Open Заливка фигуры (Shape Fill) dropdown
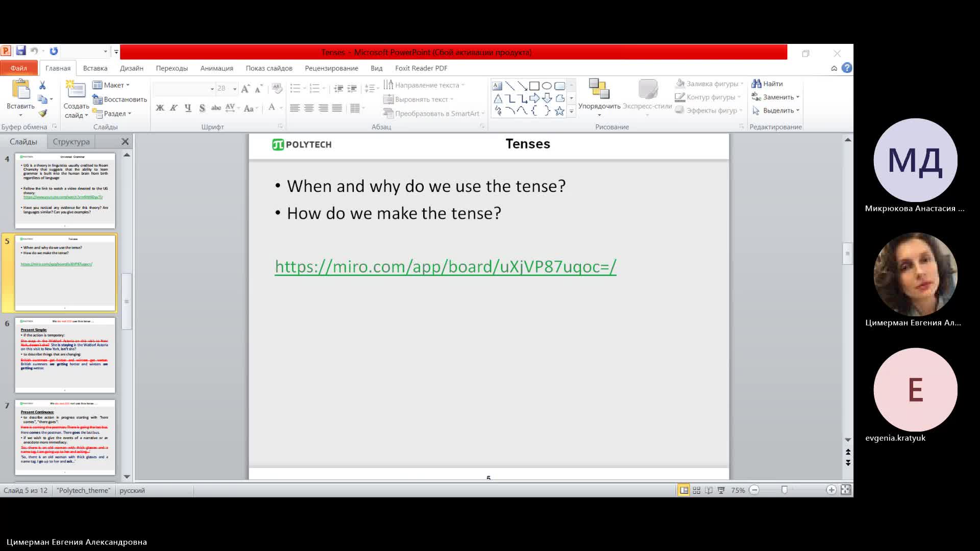 (x=709, y=84)
